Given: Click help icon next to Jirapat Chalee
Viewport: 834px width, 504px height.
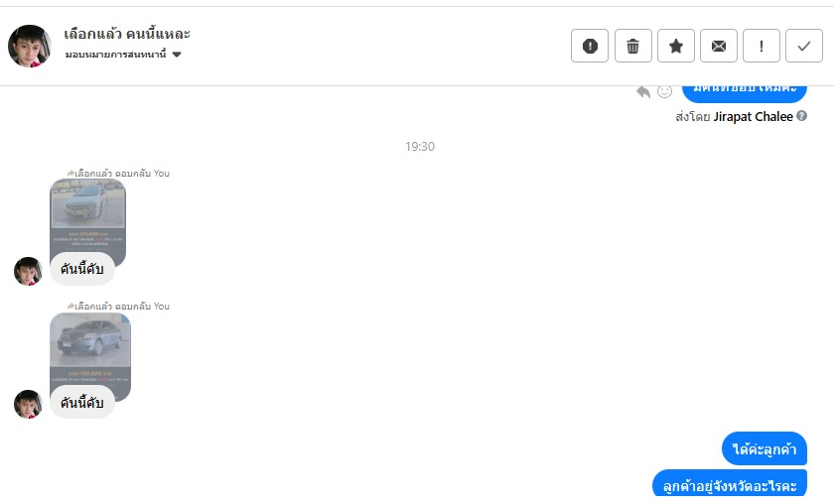Looking at the screenshot, I should click(801, 116).
